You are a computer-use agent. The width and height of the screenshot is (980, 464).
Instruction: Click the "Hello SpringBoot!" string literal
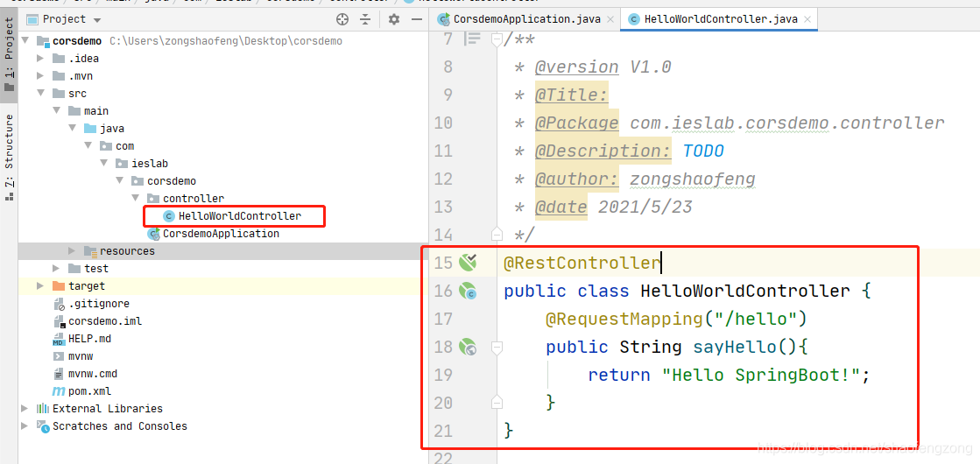tap(761, 376)
